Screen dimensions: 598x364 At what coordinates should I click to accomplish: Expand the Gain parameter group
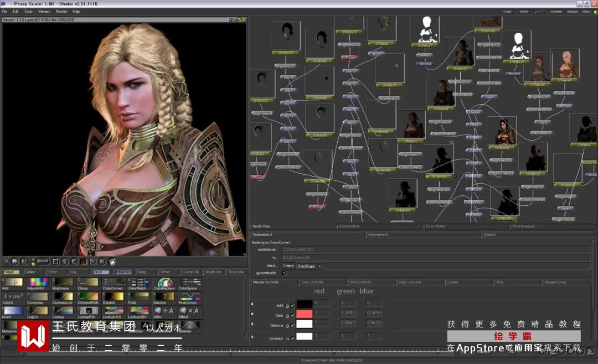coord(252,314)
